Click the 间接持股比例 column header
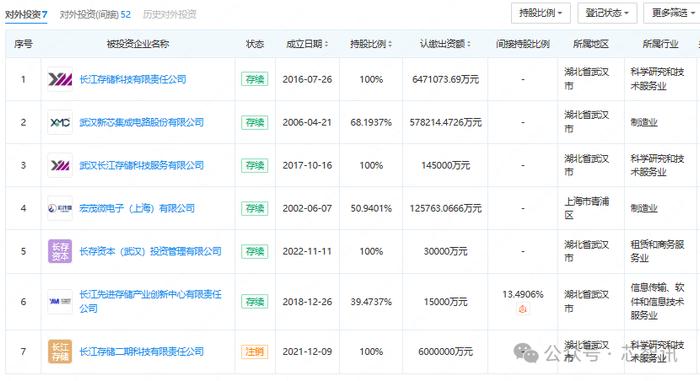Viewport: 700px width, 381px height. click(522, 44)
